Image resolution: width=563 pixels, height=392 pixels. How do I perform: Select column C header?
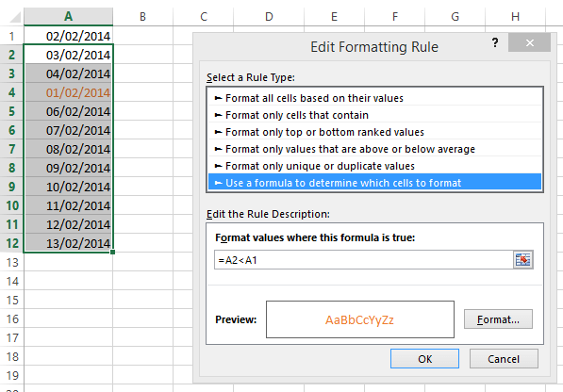point(203,17)
